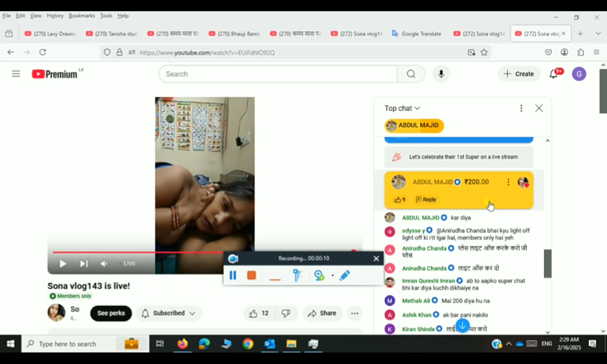This screenshot has height=364, width=607.
Task: Click the browser URL address bar
Action: point(296,52)
